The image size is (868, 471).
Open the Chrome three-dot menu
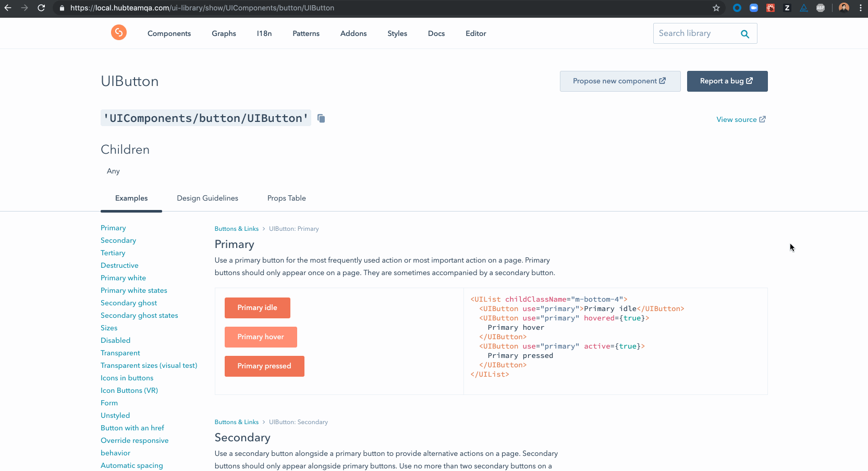pos(861,8)
